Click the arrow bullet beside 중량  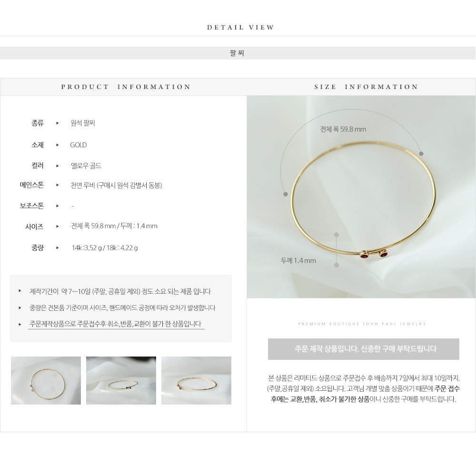pyautogui.click(x=58, y=248)
